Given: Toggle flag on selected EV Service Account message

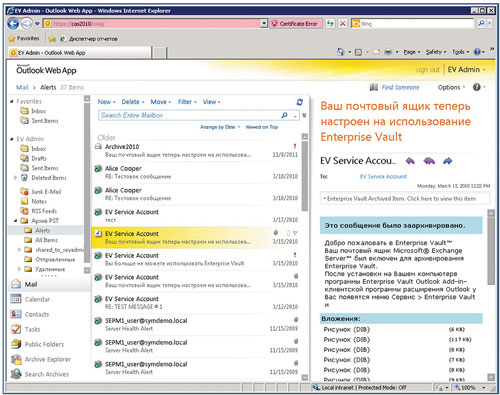Looking at the screenshot, I should coord(295,233).
